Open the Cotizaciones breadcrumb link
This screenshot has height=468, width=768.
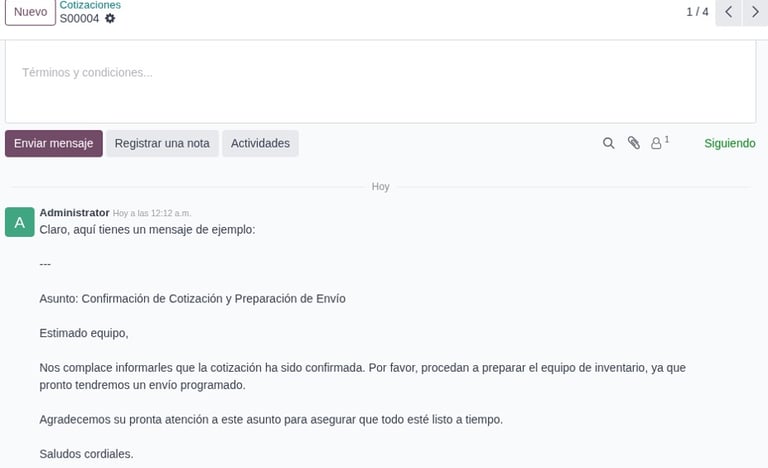(90, 5)
